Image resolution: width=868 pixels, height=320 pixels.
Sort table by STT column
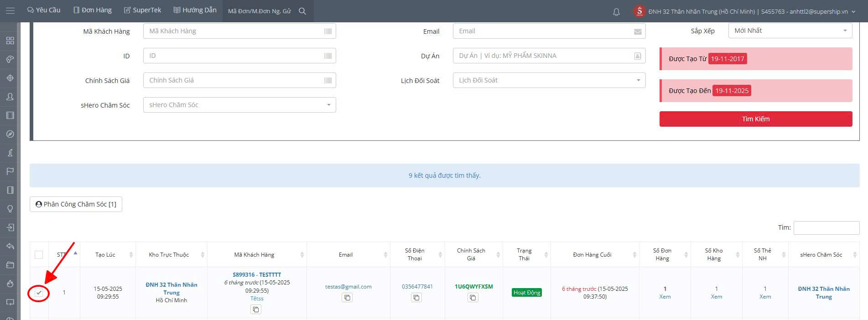pyautogui.click(x=64, y=254)
